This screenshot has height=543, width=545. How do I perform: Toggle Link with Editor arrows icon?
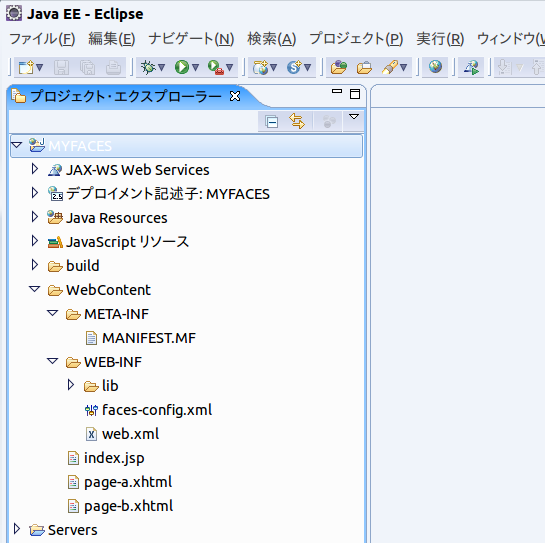click(x=297, y=121)
